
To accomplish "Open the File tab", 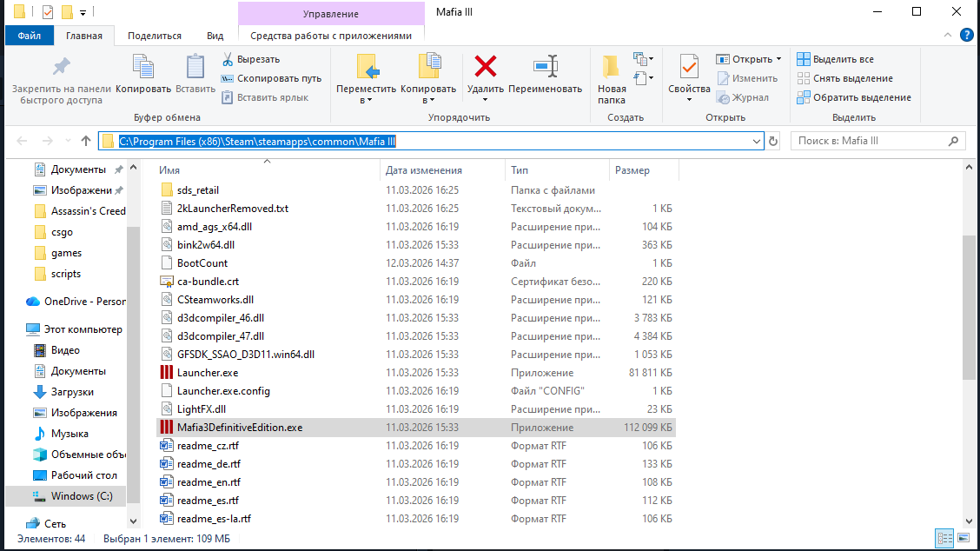I will click(x=30, y=36).
